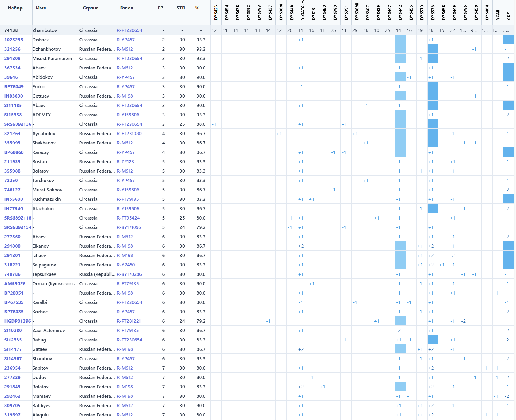This screenshot has width=516, height=420.
Task: Select the DYS442 marker column header
Action: pyautogui.click(x=400, y=12)
